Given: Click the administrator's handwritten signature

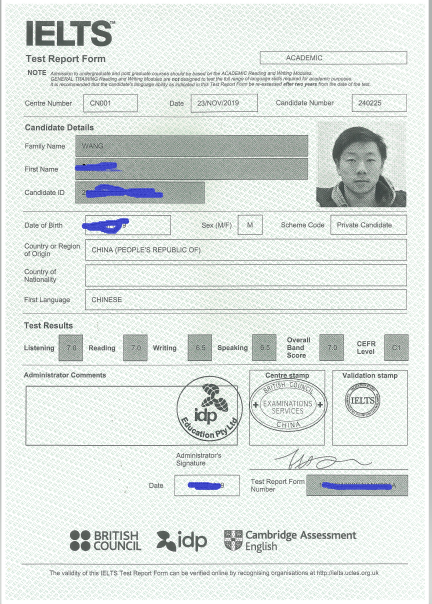Looking at the screenshot, I should click(x=323, y=459).
